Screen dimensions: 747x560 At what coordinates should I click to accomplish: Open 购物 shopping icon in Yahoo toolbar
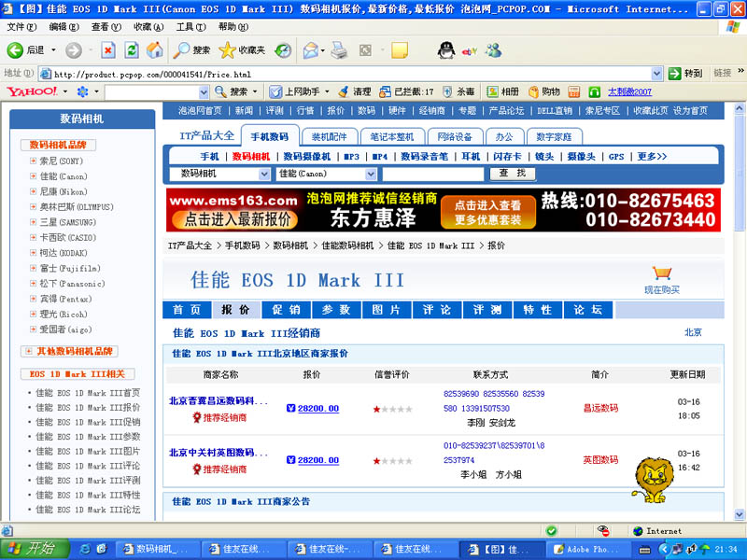(544, 91)
